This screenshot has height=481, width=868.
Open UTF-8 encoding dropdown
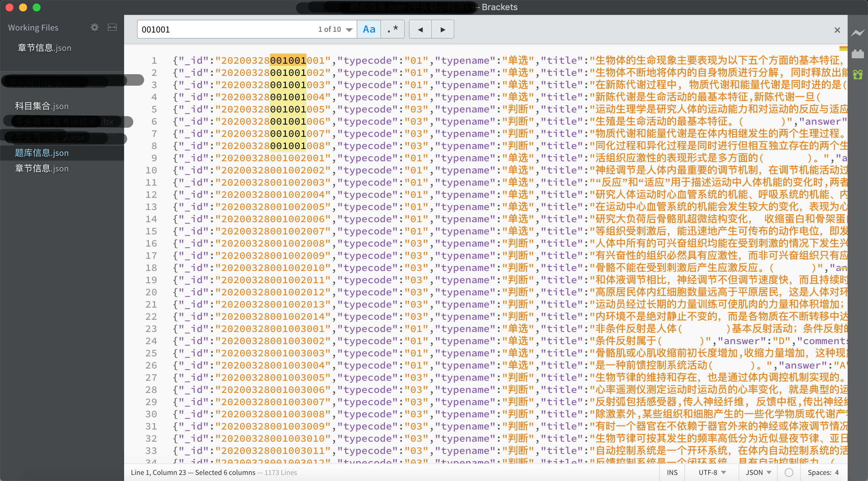click(x=712, y=473)
